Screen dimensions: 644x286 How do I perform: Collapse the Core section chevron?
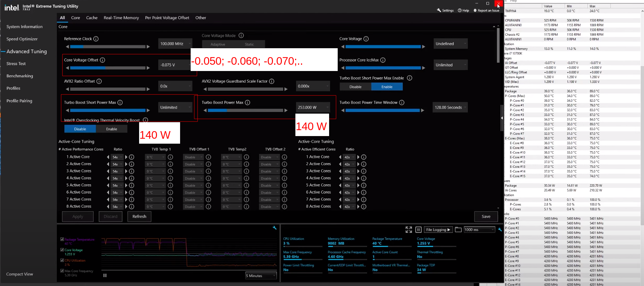(x=494, y=27)
